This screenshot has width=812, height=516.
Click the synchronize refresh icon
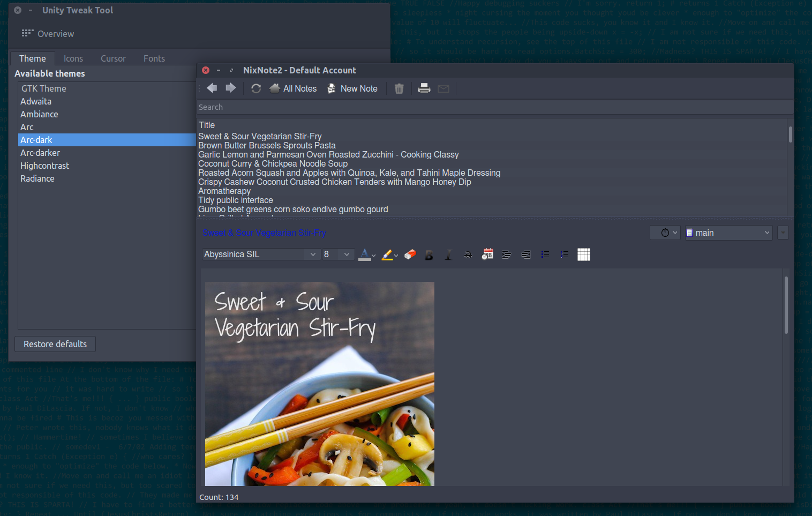point(256,88)
